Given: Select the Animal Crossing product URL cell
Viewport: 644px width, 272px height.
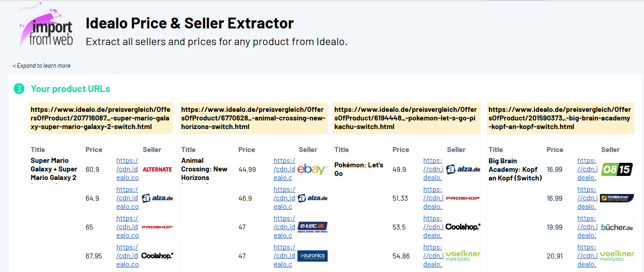Looking at the screenshot, I should (253, 118).
